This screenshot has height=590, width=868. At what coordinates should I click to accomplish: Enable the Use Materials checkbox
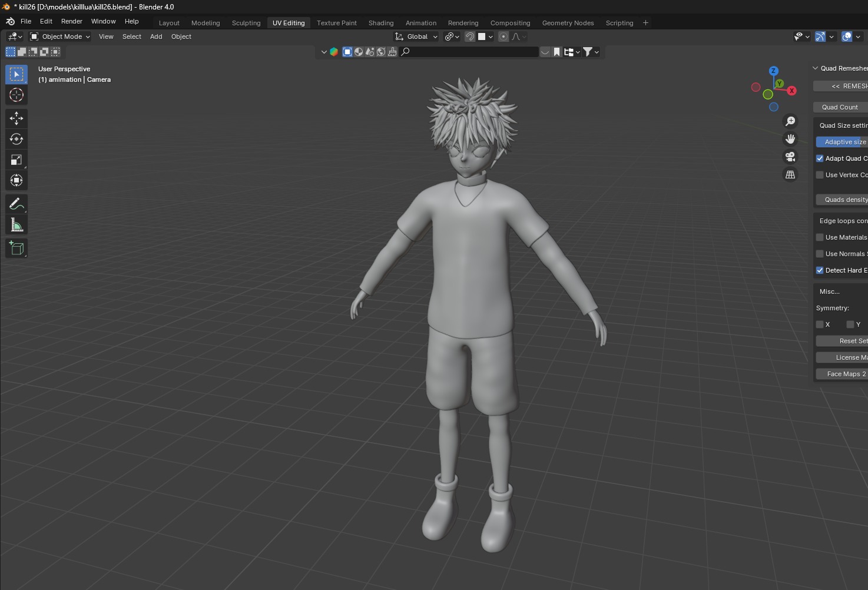tap(820, 237)
